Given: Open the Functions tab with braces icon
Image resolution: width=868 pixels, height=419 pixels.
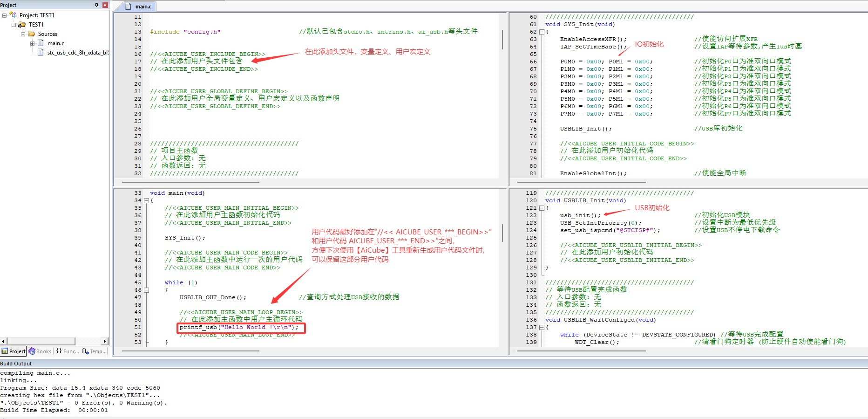Looking at the screenshot, I should pyautogui.click(x=68, y=351).
